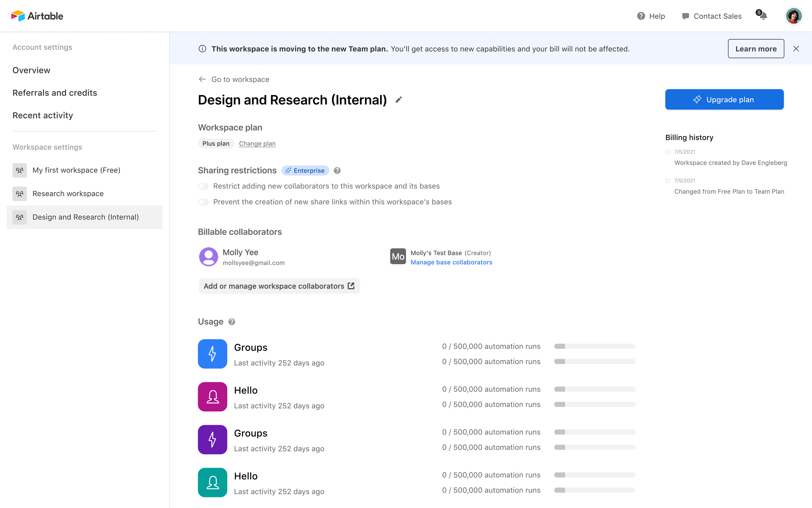812x508 pixels.
Task: Toggle prevention of new share links creation
Action: click(203, 202)
